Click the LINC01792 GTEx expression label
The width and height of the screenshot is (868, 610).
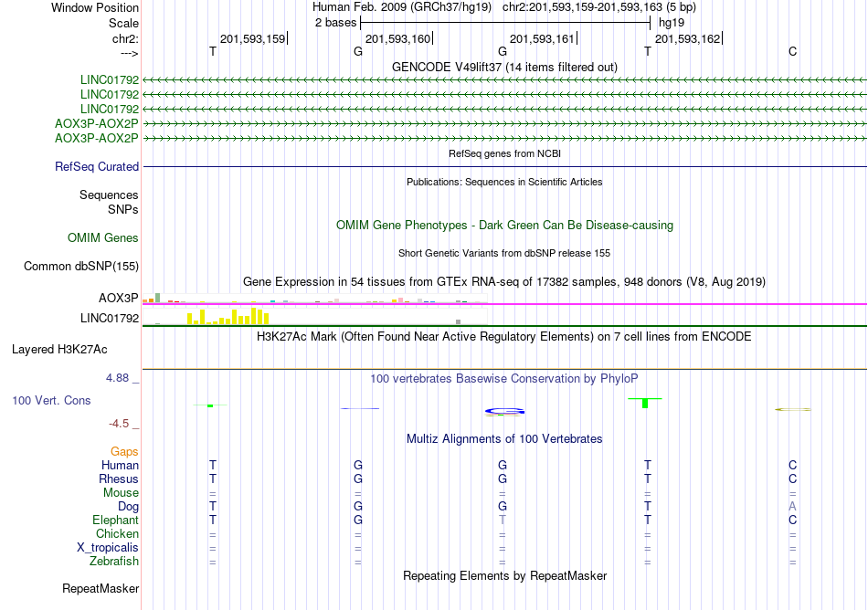(x=109, y=318)
